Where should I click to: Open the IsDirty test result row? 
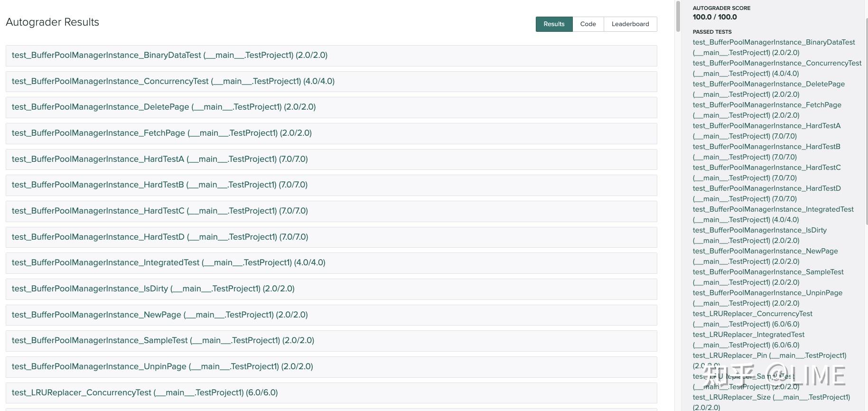tap(331, 289)
